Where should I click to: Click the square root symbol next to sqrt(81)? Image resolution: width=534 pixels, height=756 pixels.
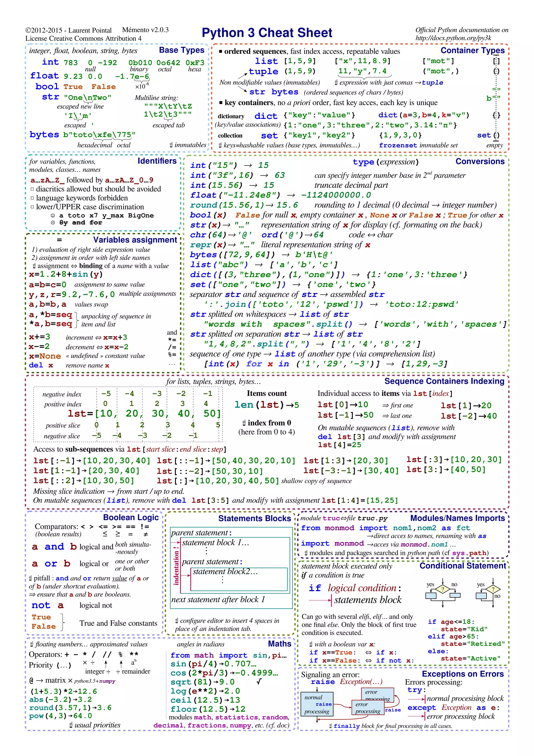(x=259, y=682)
